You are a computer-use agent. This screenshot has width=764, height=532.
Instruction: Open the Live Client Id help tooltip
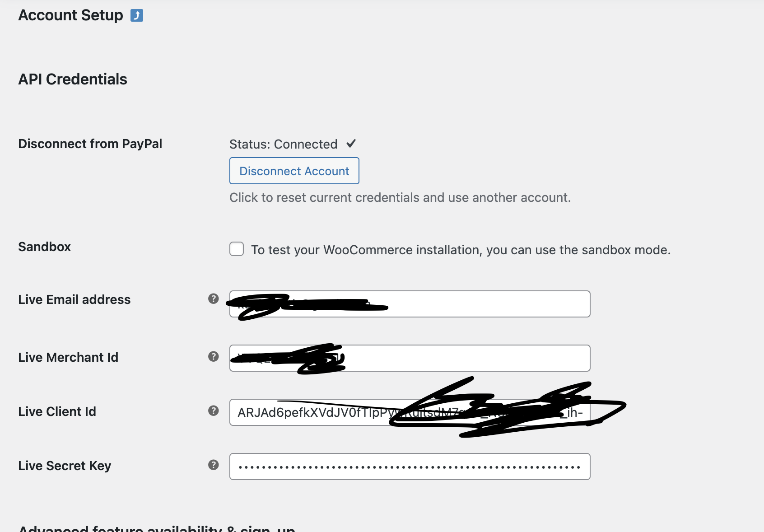coord(213,411)
